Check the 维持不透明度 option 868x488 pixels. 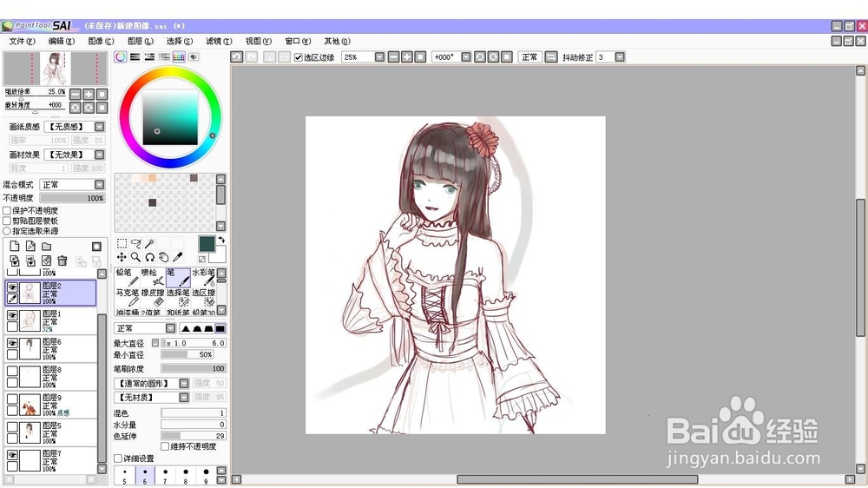[165, 446]
